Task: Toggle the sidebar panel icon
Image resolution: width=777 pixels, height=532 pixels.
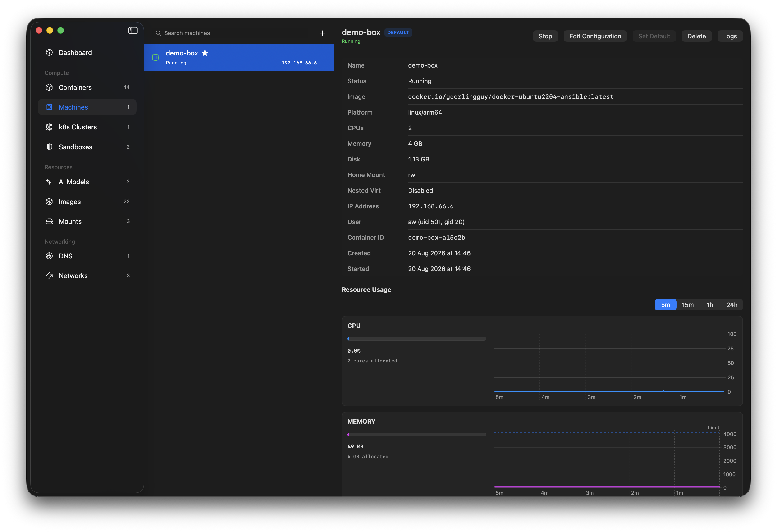Action: pos(133,30)
